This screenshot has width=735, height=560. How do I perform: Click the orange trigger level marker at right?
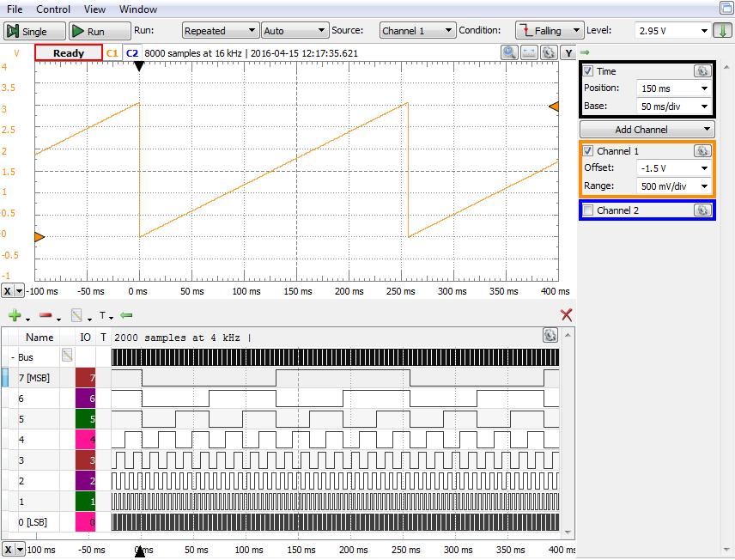click(554, 107)
